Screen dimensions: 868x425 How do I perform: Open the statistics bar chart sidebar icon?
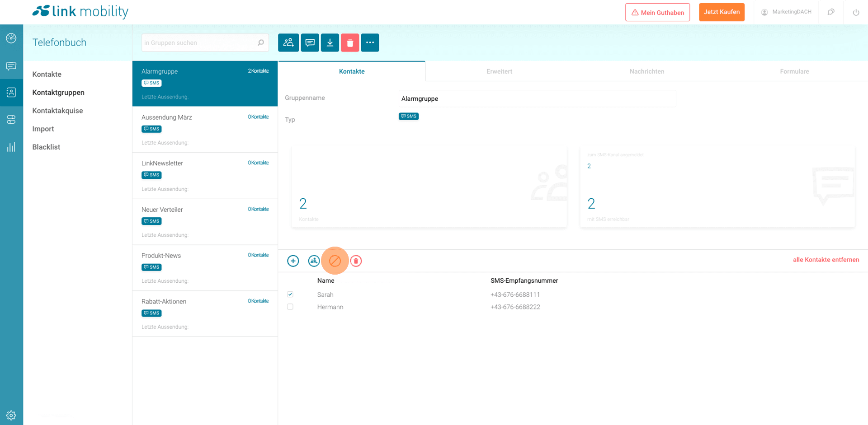coord(11,147)
